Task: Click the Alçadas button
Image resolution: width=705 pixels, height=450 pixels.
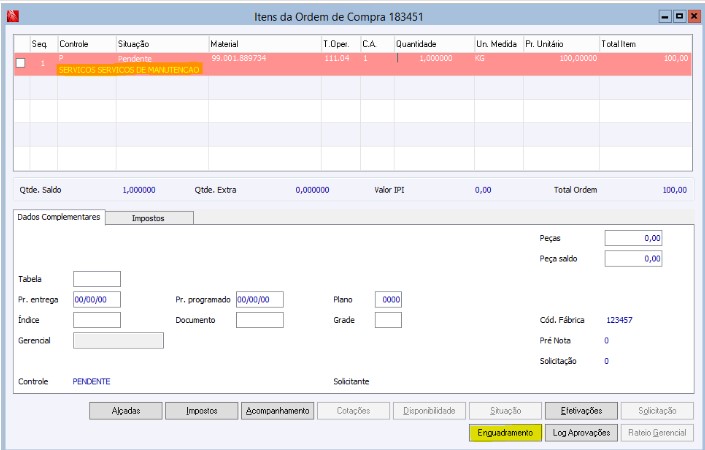Action: [x=126, y=410]
